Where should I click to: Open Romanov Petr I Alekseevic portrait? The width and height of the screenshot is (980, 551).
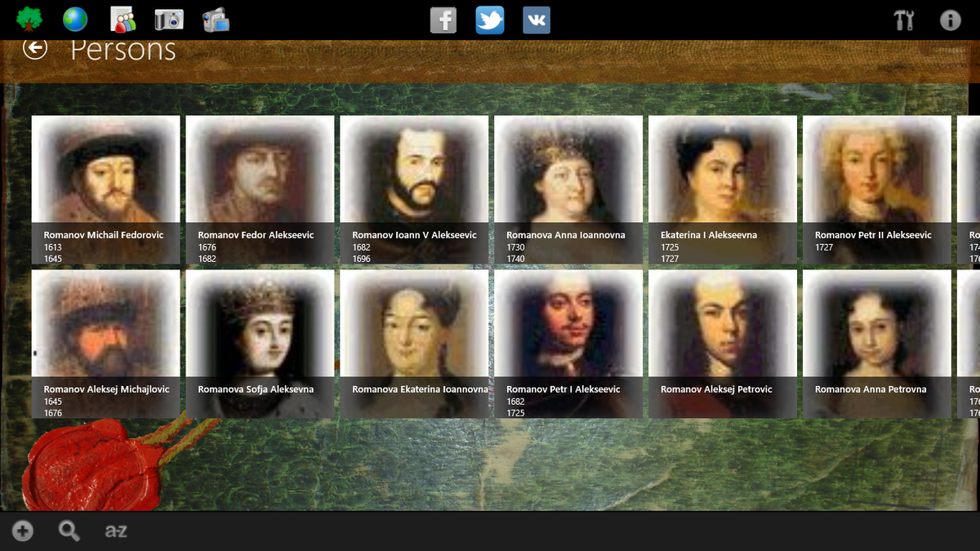click(x=568, y=344)
